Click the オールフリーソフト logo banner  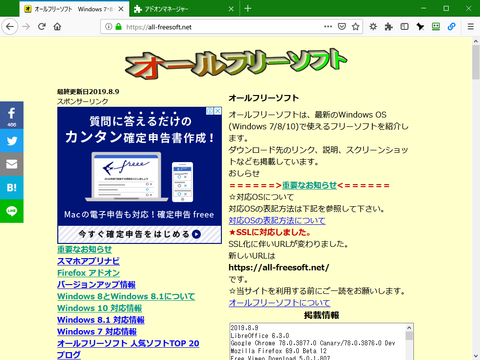236,64
